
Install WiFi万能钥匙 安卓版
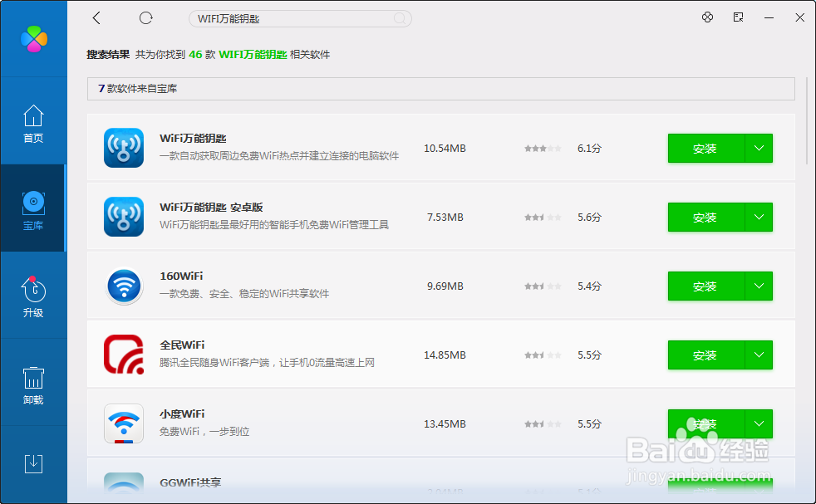[x=706, y=217]
